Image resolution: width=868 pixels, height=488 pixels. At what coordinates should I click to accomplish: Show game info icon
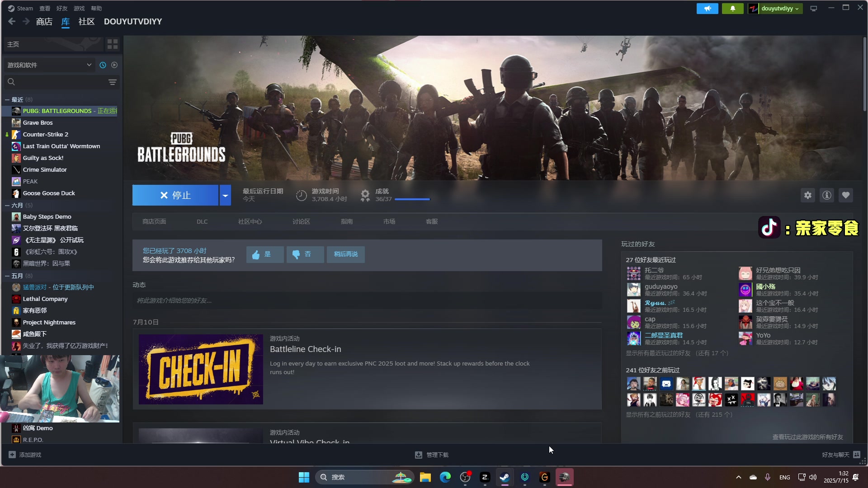[827, 195]
